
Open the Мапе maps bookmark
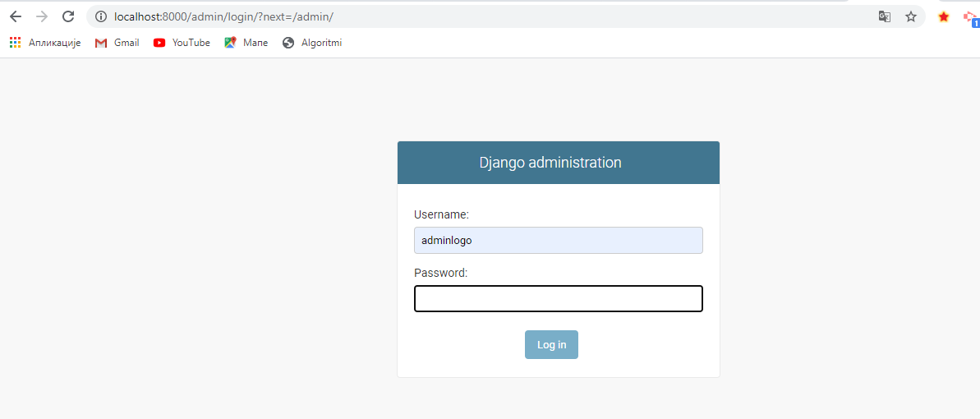(x=246, y=43)
